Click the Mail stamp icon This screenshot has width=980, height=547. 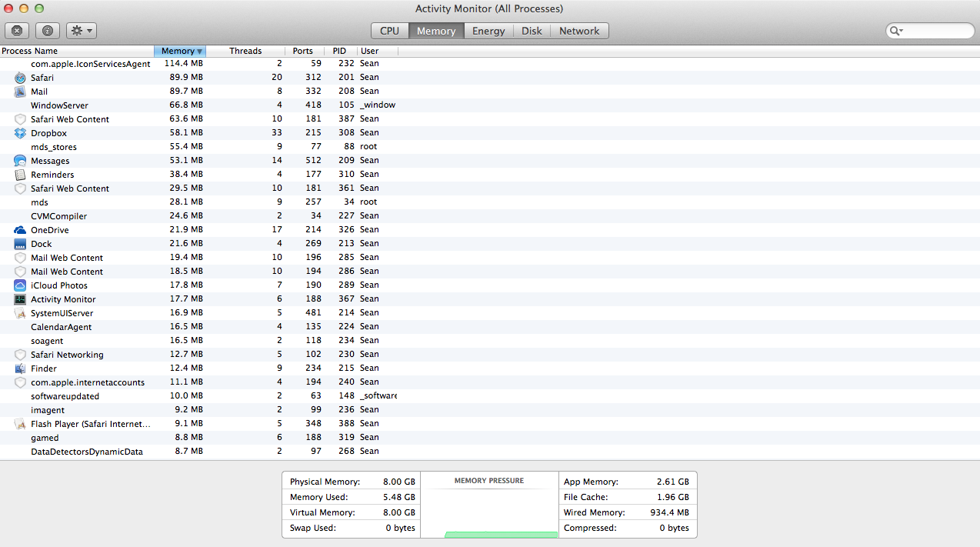coord(20,92)
